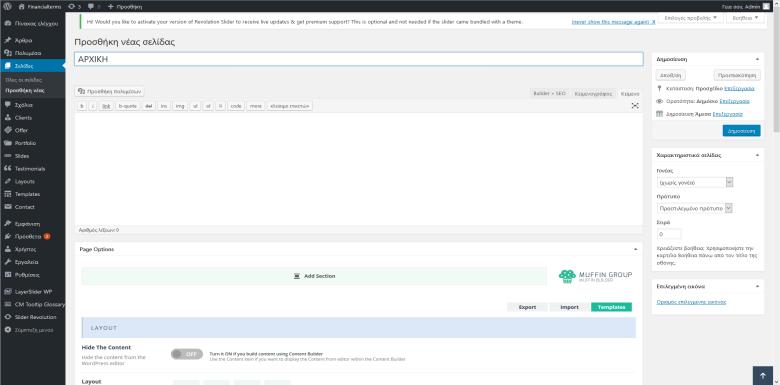Insert code with code quicktag
This screenshot has width=780, height=385.
click(236, 106)
